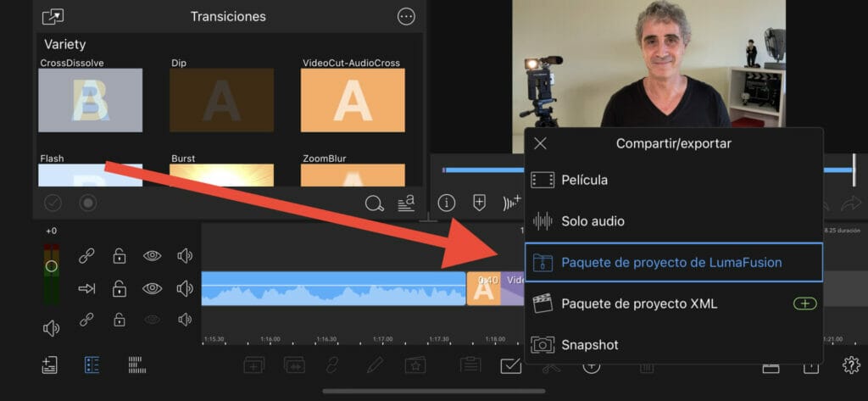Select Solo audio export option

593,221
